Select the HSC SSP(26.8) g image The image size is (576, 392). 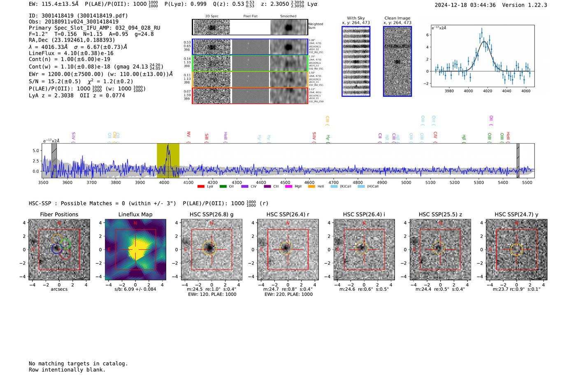click(x=211, y=250)
